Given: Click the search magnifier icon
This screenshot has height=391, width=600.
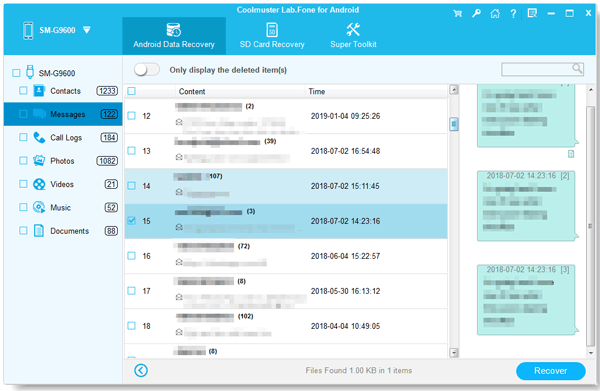Looking at the screenshot, I should click(577, 68).
